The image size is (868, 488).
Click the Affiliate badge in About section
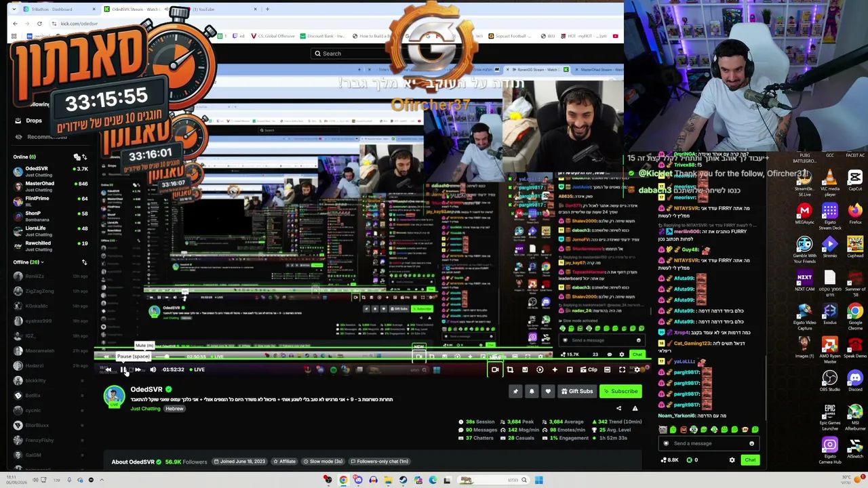point(284,462)
